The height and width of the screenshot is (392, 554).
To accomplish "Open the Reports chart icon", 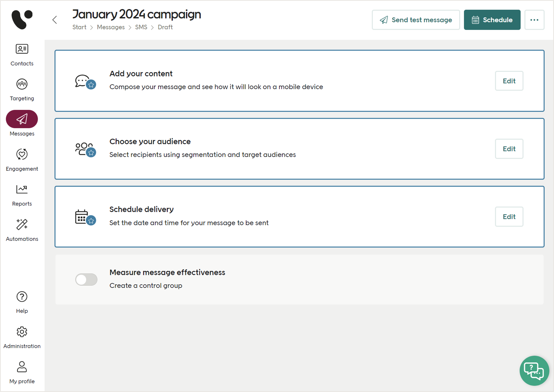I will (x=22, y=189).
